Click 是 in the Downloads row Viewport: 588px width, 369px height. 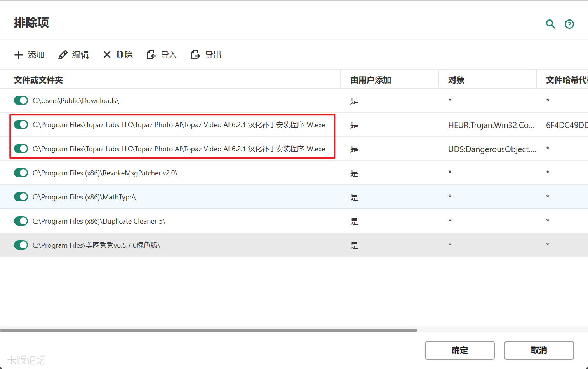coord(354,101)
